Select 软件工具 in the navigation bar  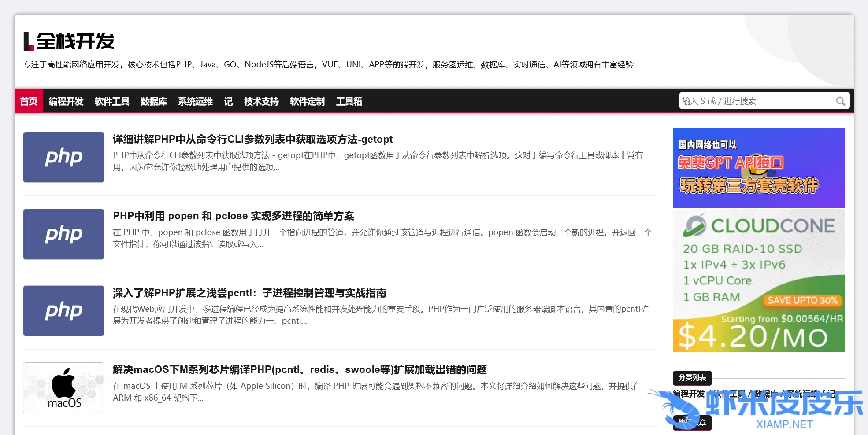point(112,101)
